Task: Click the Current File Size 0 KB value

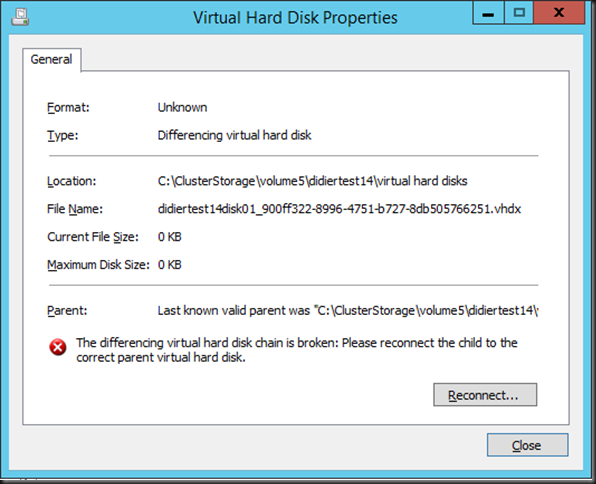Action: coord(170,237)
